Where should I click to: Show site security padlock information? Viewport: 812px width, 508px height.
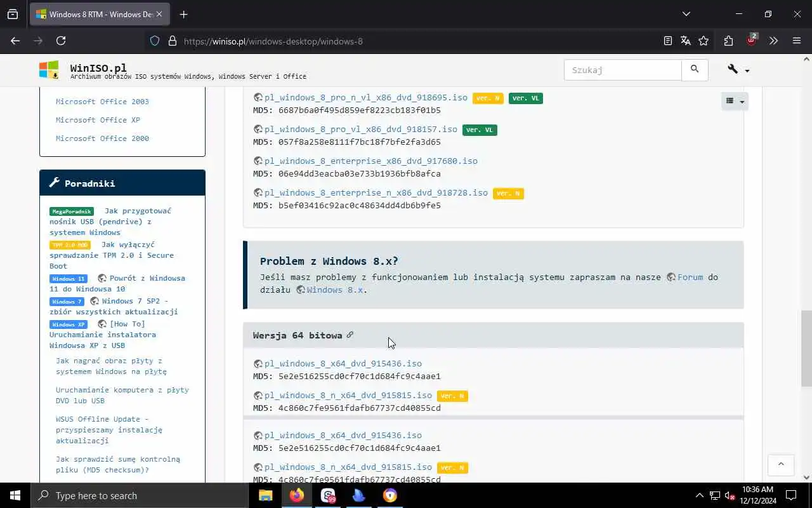click(x=172, y=41)
